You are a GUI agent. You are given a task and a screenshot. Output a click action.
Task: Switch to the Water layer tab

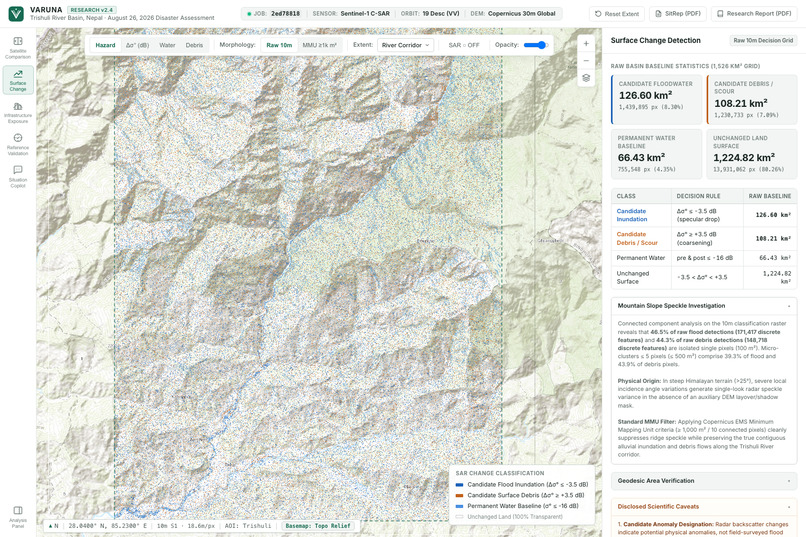coord(167,45)
